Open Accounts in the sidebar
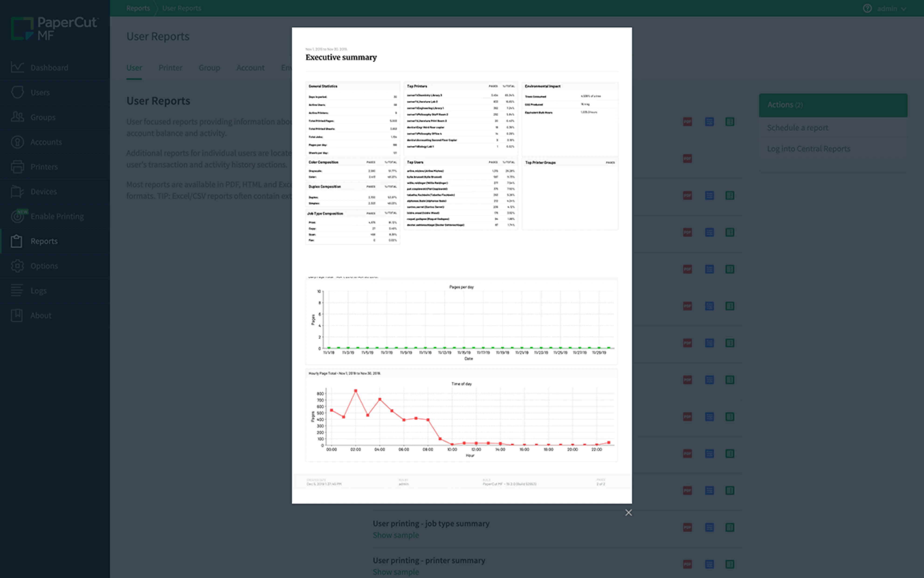Image resolution: width=924 pixels, height=578 pixels. (46, 142)
